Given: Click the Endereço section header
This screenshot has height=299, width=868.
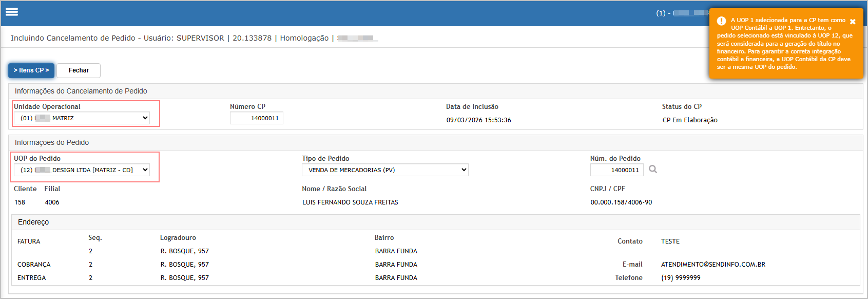Looking at the screenshot, I should [33, 222].
